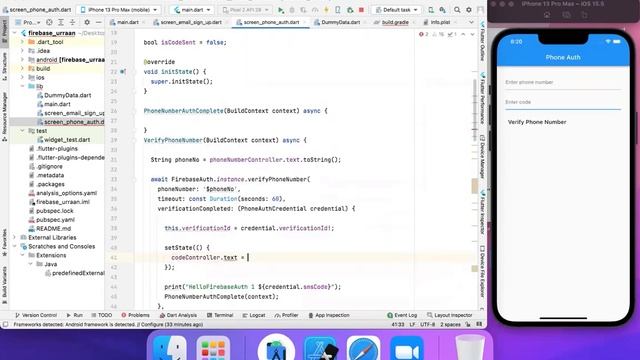
Task: Open main.dart run configuration dropdown
Action: (x=192, y=9)
